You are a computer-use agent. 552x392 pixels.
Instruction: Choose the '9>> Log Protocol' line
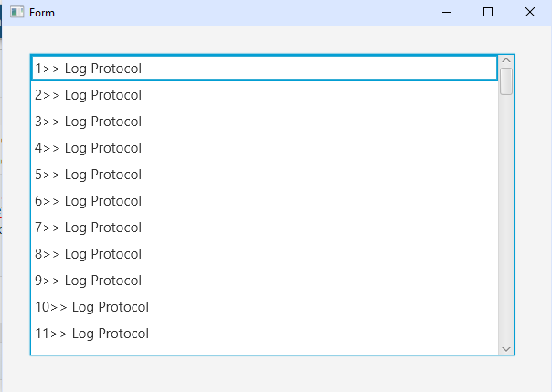tap(265, 281)
